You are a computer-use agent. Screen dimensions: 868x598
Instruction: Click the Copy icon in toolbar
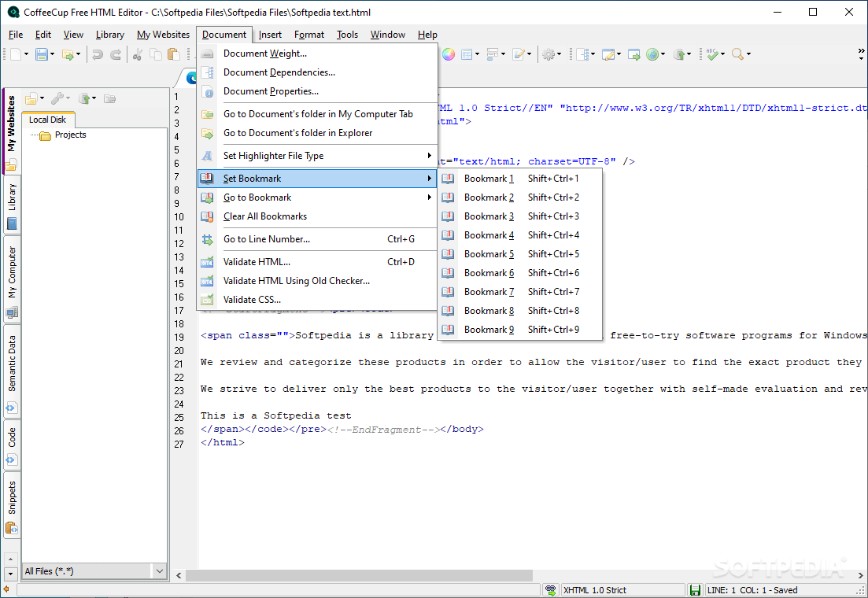156,54
